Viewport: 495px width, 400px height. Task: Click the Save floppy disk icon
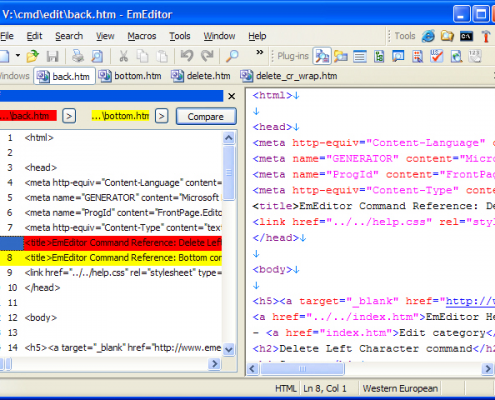coord(53,56)
